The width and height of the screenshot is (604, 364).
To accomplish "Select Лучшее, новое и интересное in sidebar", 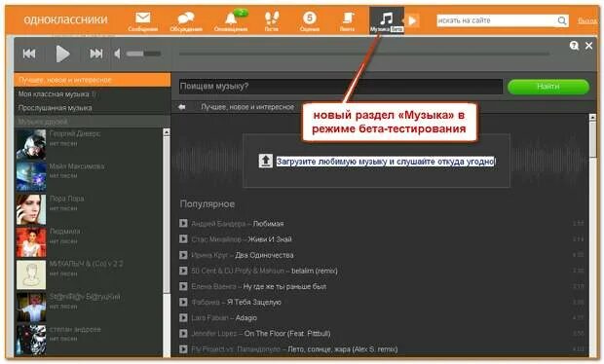I will (93, 80).
